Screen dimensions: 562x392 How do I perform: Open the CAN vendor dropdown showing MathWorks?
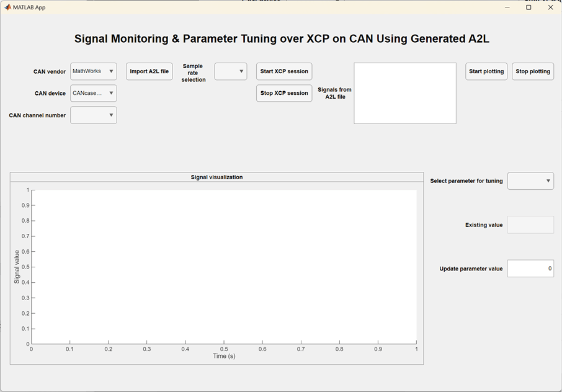coord(94,71)
